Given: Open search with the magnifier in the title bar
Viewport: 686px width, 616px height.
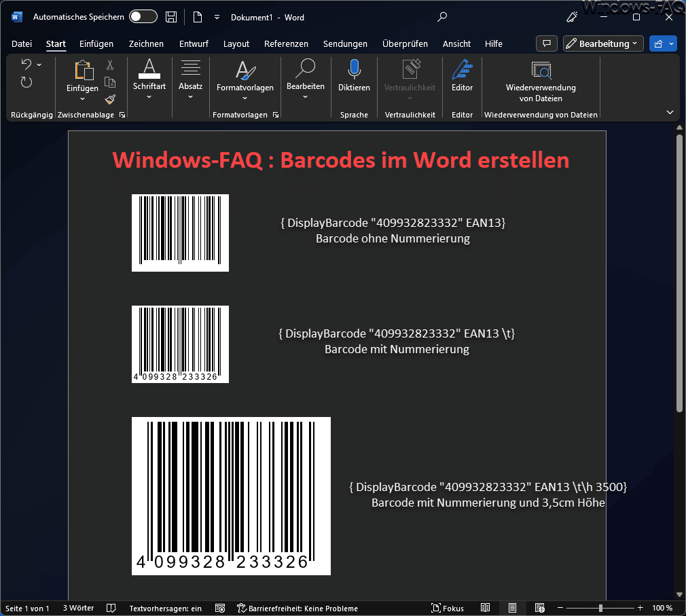Looking at the screenshot, I should tap(442, 17).
